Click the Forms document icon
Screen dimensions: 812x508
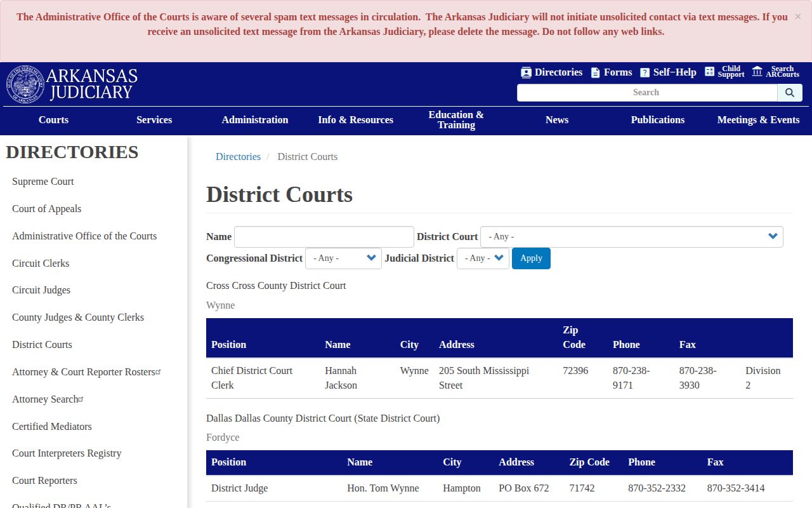click(595, 72)
